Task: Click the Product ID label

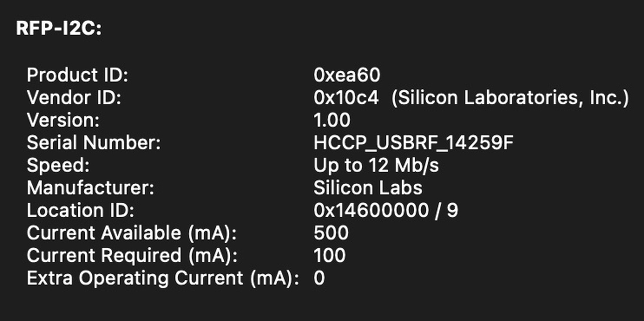Action: [77, 75]
